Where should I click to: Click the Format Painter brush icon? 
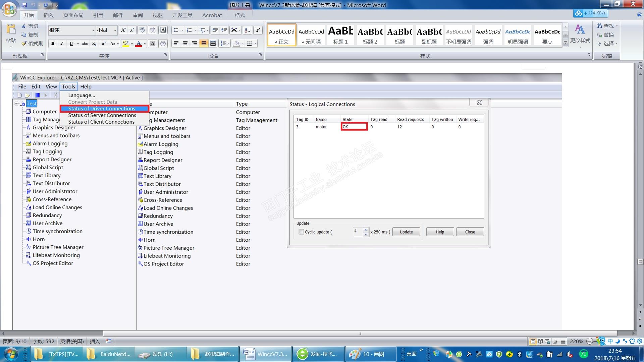24,43
